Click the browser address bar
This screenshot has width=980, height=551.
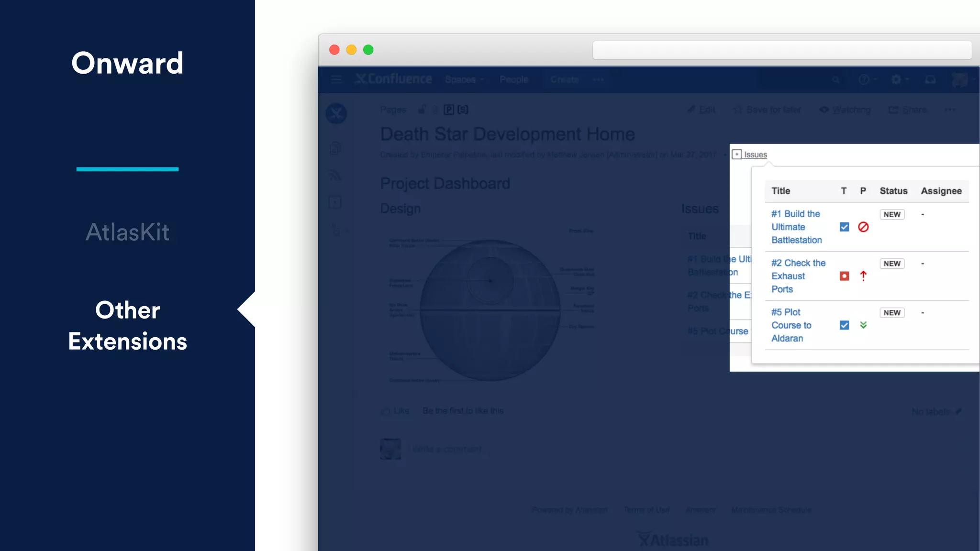[782, 50]
